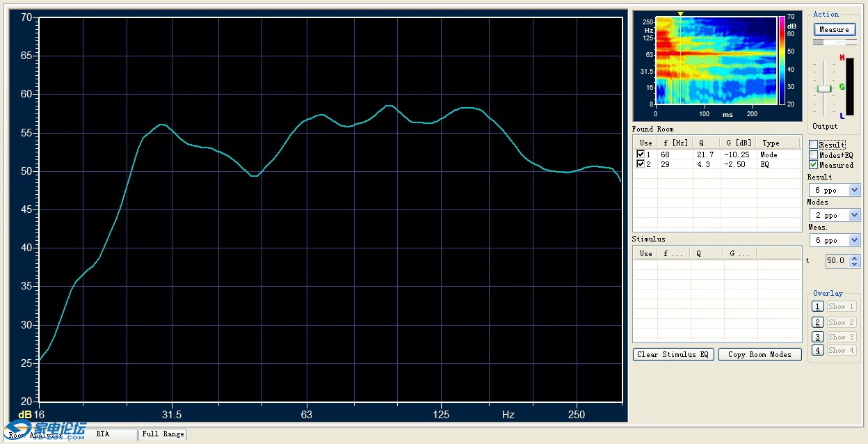Click the spectrogram waterfall thumbnail
This screenshot has width=868, height=444.
tap(716, 61)
